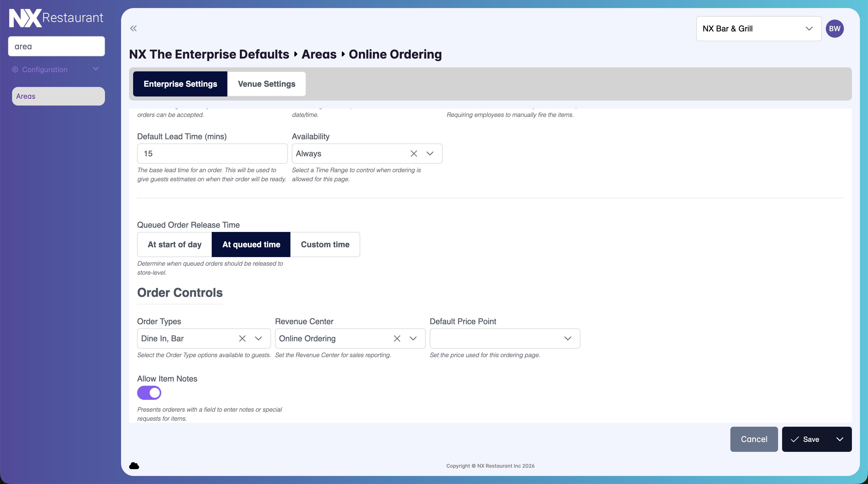Clear the Order Types selection
868x484 pixels.
click(242, 338)
